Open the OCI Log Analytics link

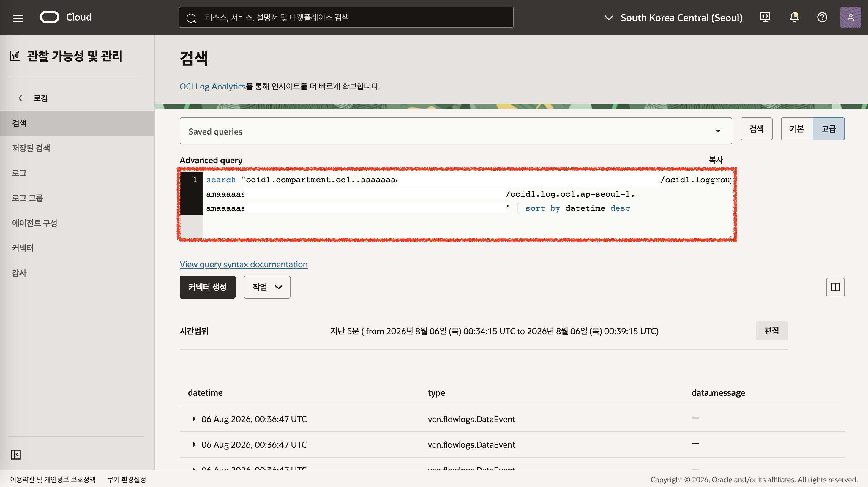(x=213, y=86)
